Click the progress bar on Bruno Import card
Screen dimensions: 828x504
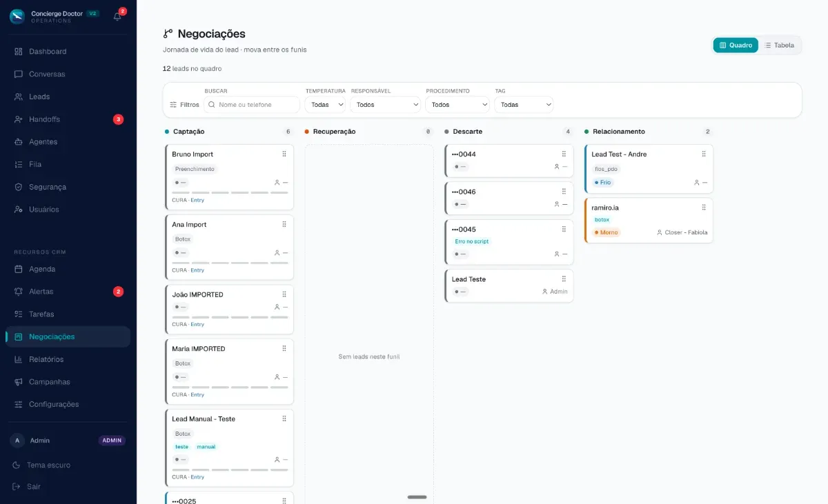point(230,192)
